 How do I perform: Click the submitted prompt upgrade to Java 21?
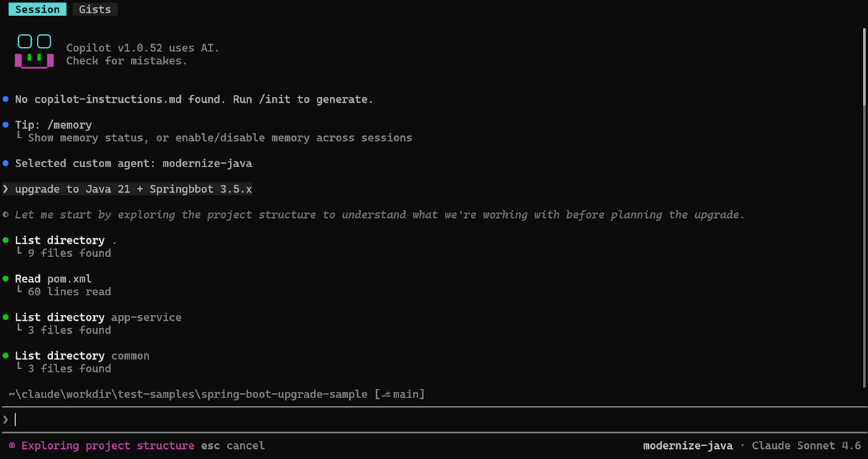[x=134, y=189]
